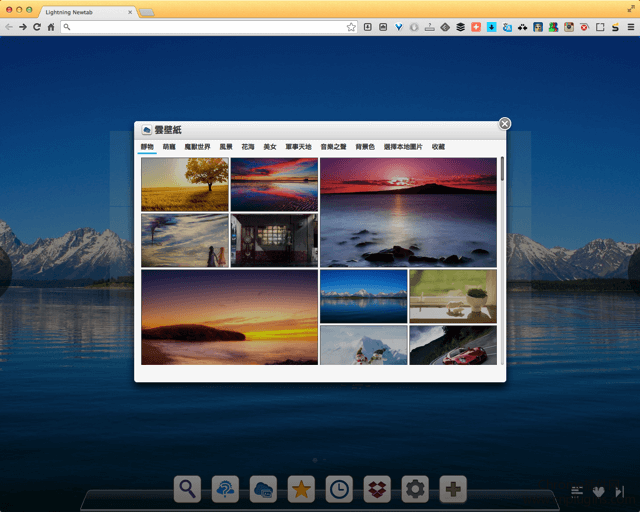
Task: Close the 雲壁紙 wallpaper dialog
Action: tap(504, 124)
